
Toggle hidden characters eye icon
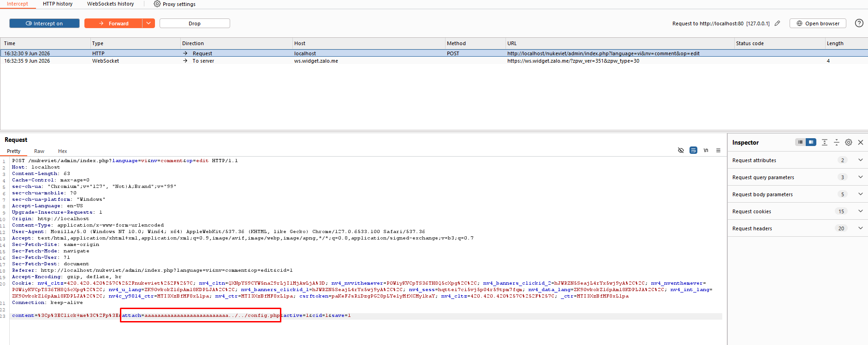pyautogui.click(x=681, y=150)
